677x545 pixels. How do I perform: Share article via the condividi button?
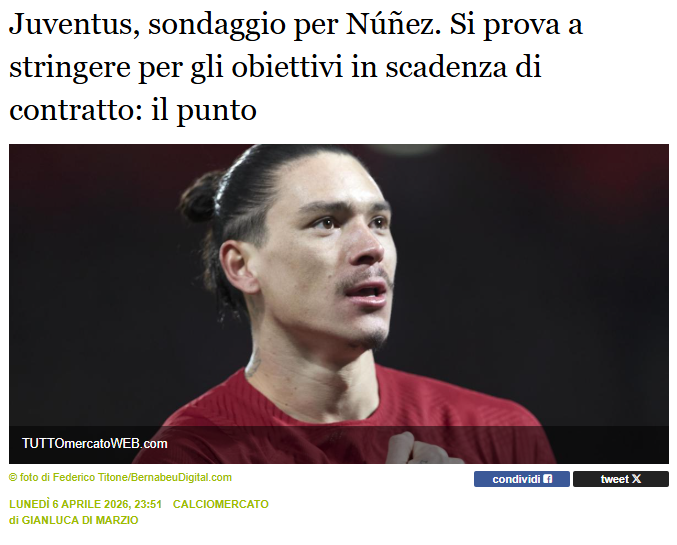point(522,479)
